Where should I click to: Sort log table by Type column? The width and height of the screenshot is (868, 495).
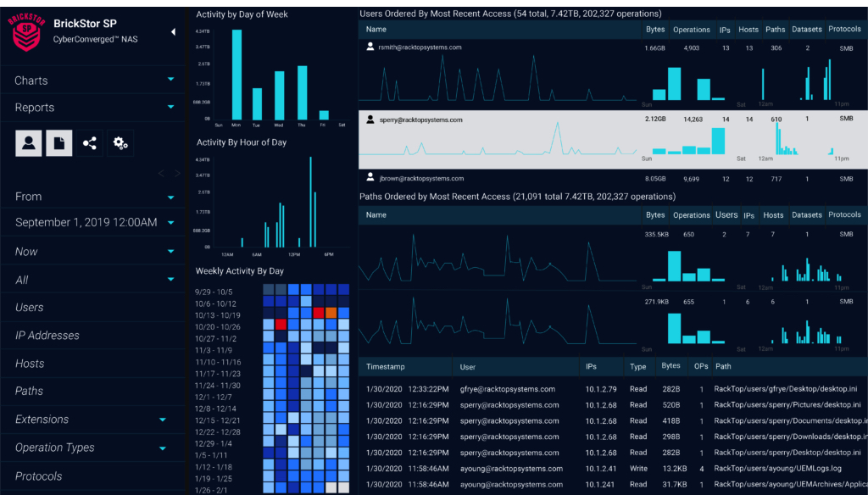pyautogui.click(x=637, y=366)
